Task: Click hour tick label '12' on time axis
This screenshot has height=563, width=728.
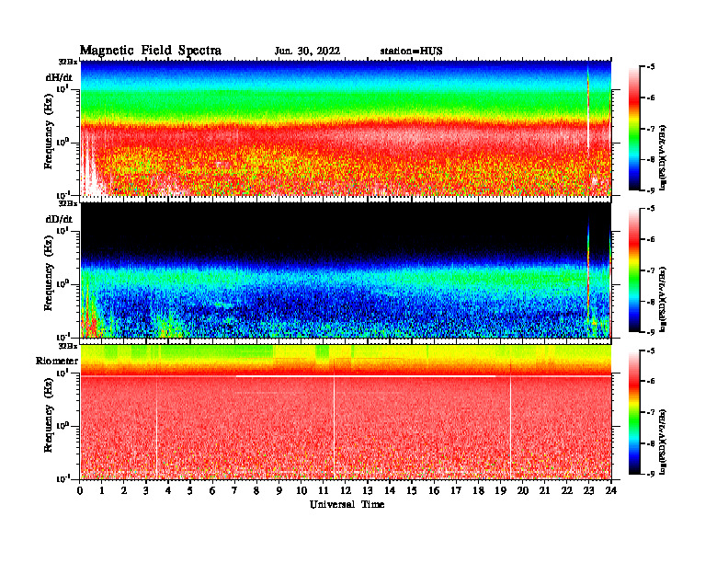Action: [346, 490]
